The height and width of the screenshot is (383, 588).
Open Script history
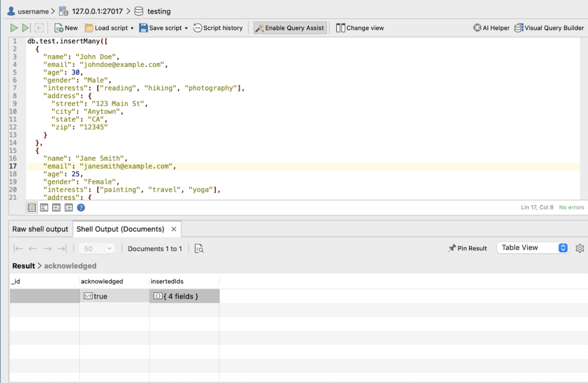click(x=218, y=28)
